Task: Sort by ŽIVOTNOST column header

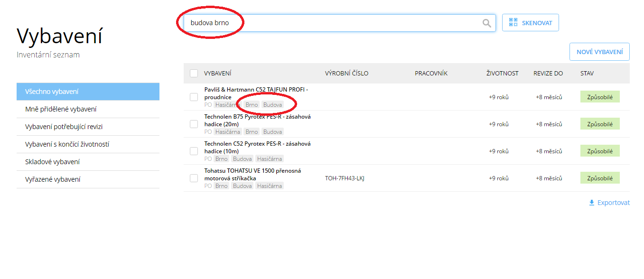Action: (x=503, y=74)
